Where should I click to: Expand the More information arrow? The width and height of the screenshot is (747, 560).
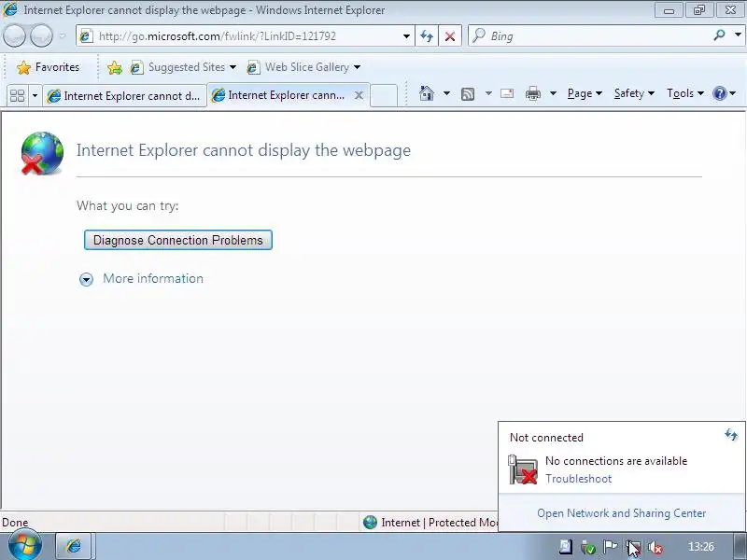tap(86, 279)
